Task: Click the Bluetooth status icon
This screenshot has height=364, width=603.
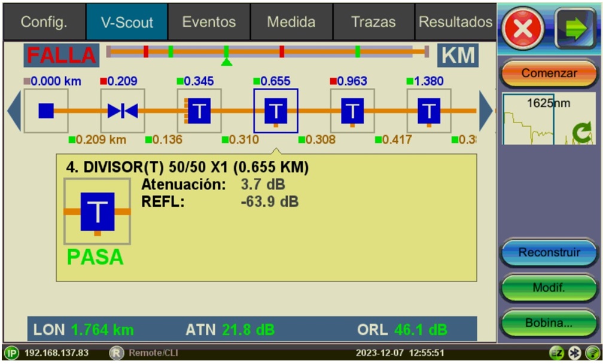Action: pos(575,353)
